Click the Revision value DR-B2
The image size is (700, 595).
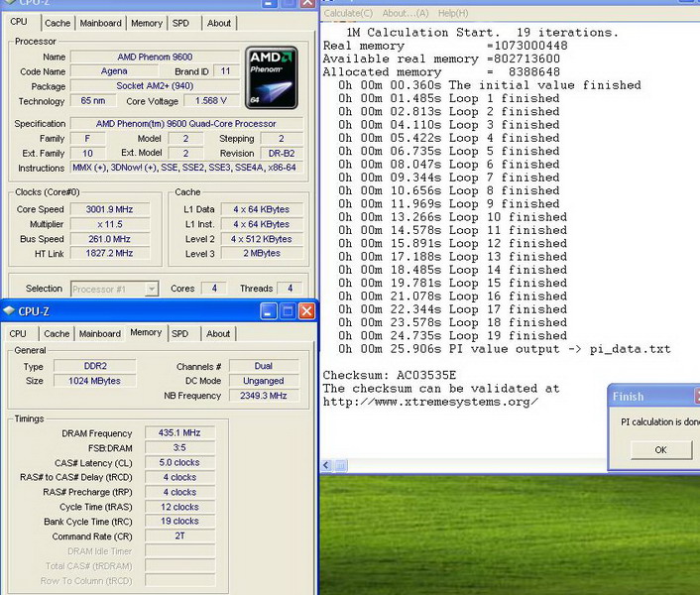(x=282, y=153)
